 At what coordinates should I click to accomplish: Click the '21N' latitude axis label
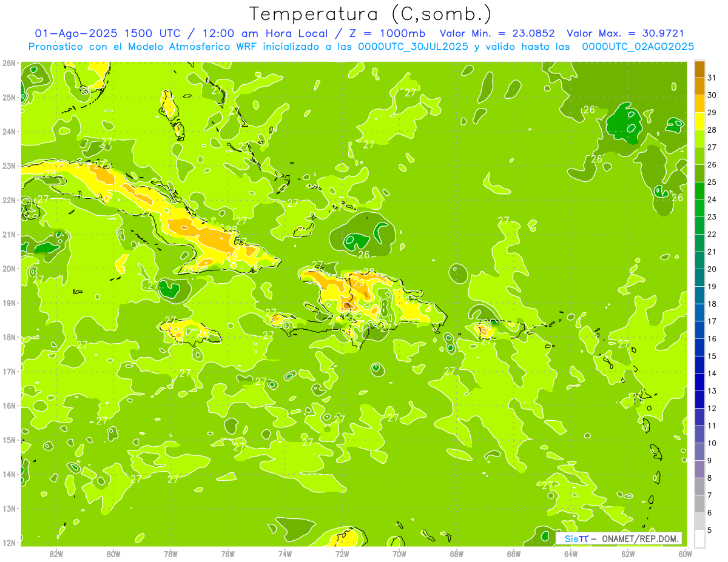[x=9, y=234]
